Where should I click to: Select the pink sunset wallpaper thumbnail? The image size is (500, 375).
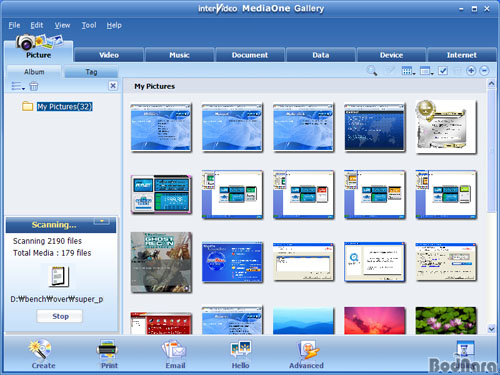point(375,321)
